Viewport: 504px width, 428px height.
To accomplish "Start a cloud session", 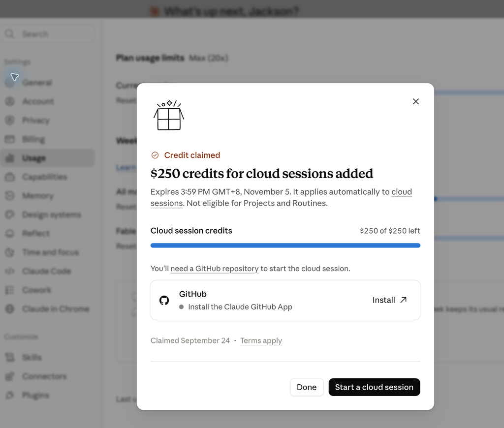I will pos(374,387).
